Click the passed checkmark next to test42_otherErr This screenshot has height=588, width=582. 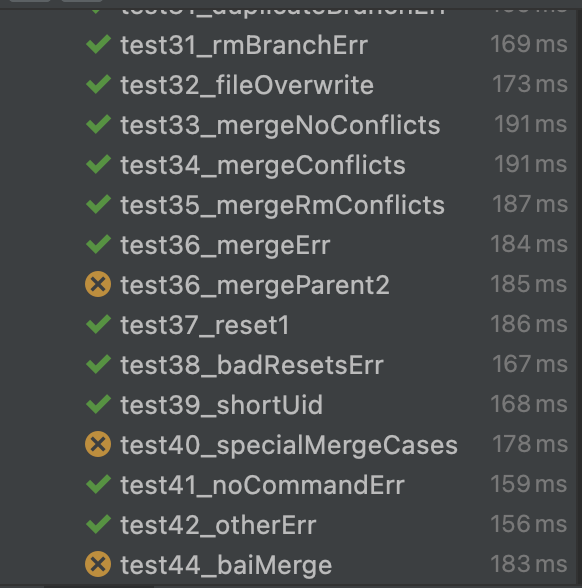(x=98, y=524)
